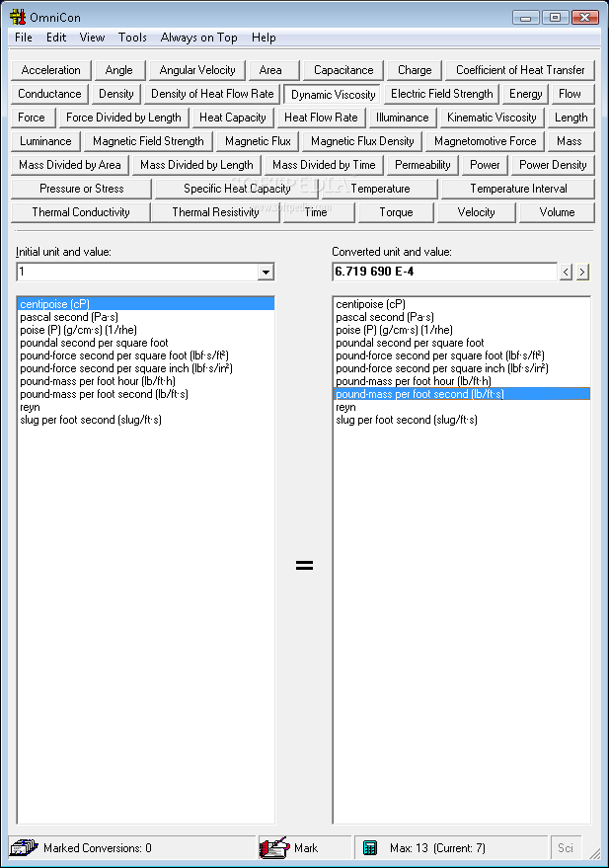Click the Marked Conversions printer icon
Screen dimensions: 609x868
(24, 847)
